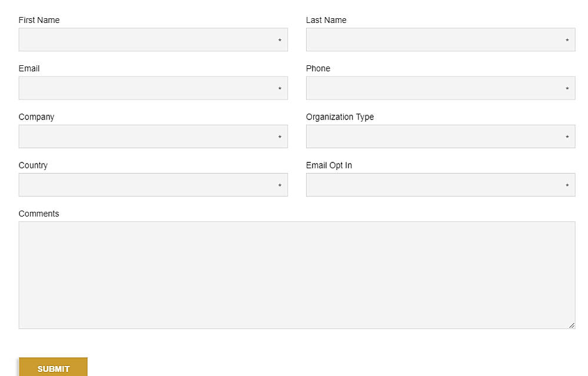Open the Email Opt In dropdown
The width and height of the screenshot is (588, 376).
point(440,184)
